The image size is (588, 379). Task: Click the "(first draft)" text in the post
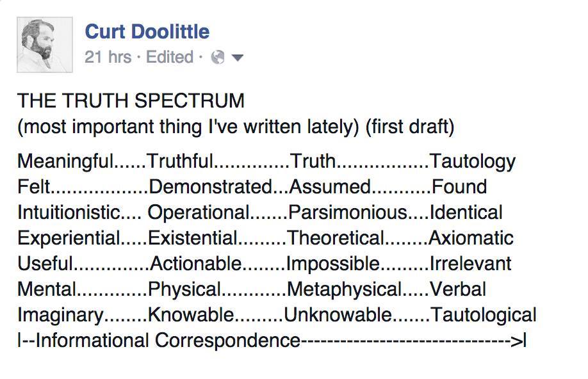point(409,127)
